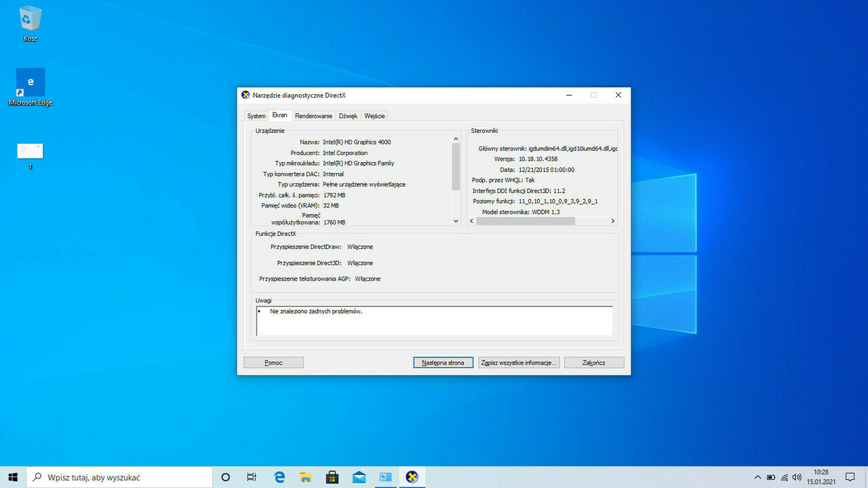Click the taskbar app icon beside Mail
Screen dimensions: 868x488
[x=385, y=477]
